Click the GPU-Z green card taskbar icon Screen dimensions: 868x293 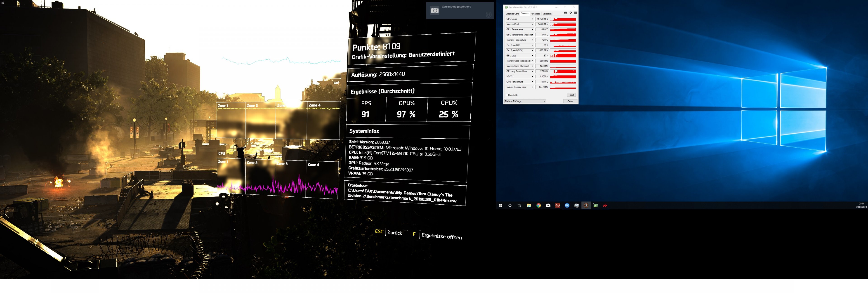tap(595, 205)
